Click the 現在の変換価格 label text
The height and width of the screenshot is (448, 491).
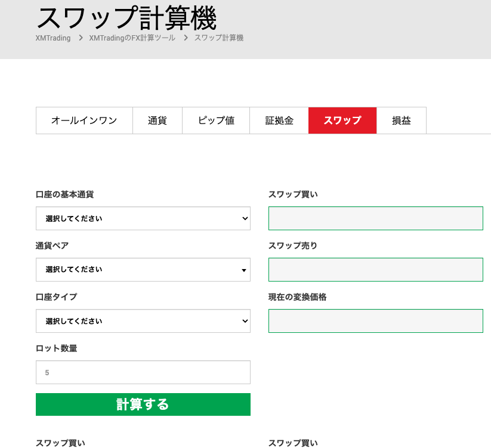click(297, 297)
